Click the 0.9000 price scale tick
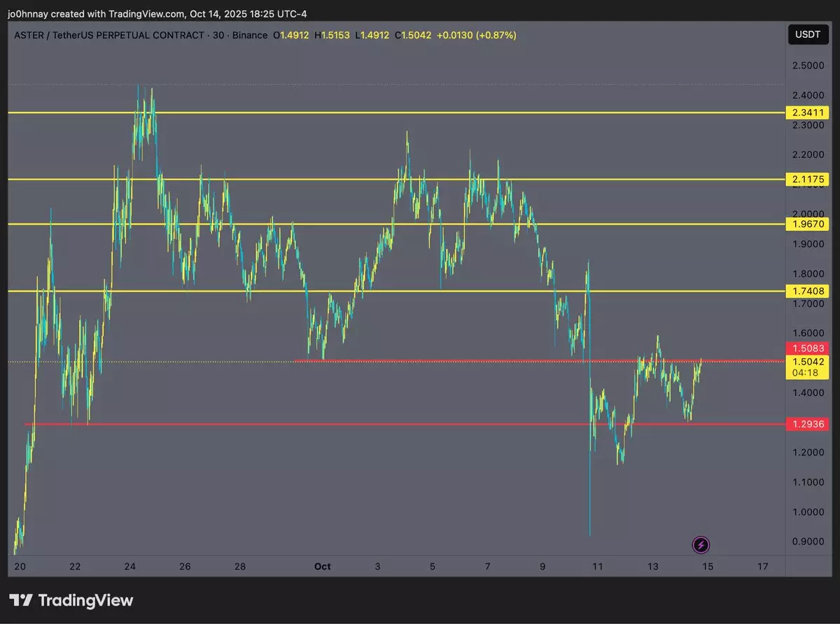 [807, 541]
